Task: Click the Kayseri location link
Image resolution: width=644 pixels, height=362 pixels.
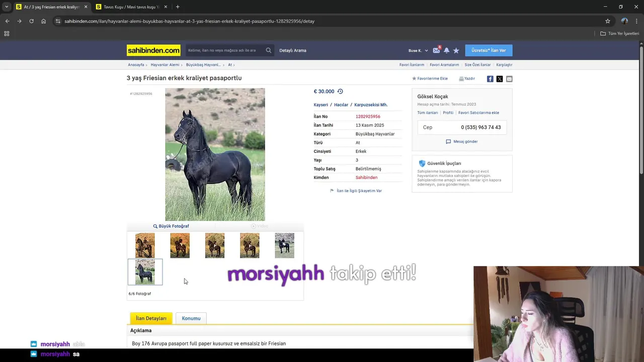Action: tap(321, 105)
